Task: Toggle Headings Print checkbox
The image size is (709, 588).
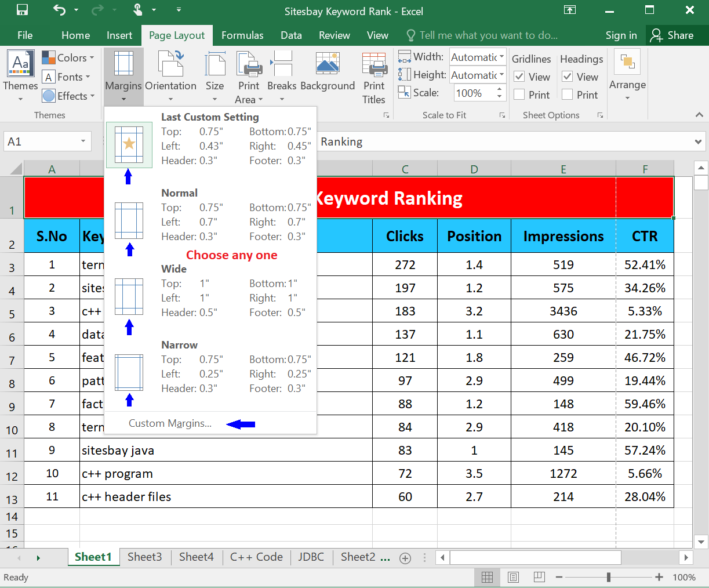Action: [x=568, y=95]
